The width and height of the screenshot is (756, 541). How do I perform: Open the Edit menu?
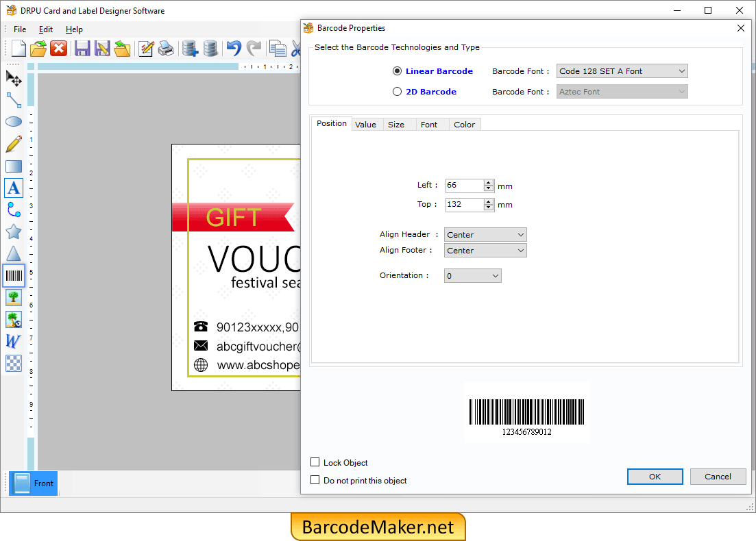[x=46, y=29]
